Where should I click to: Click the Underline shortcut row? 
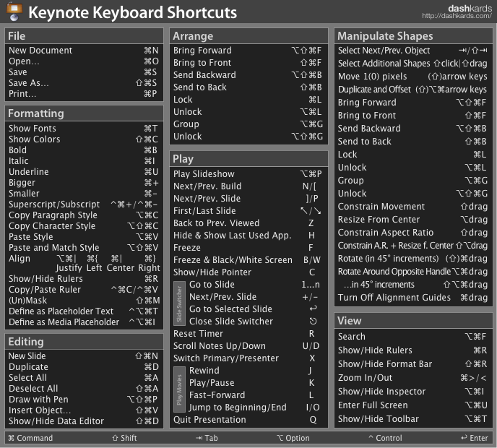(x=84, y=172)
